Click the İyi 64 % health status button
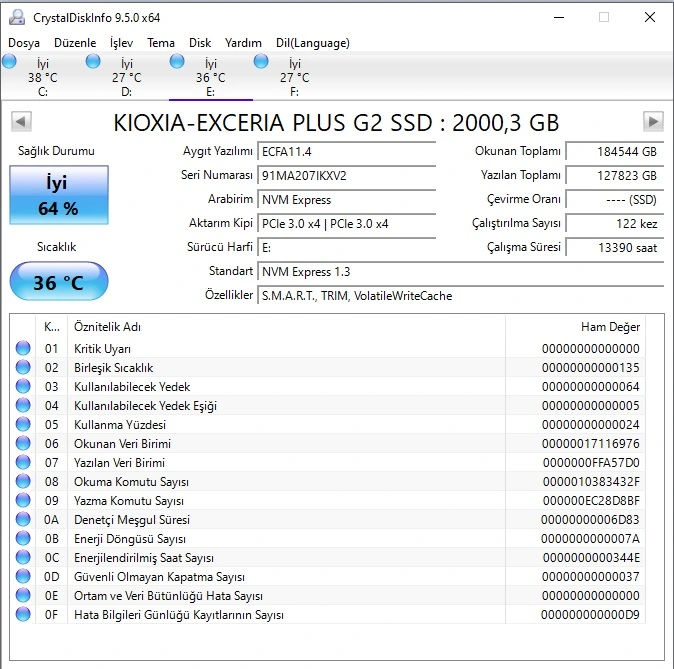 (x=59, y=195)
